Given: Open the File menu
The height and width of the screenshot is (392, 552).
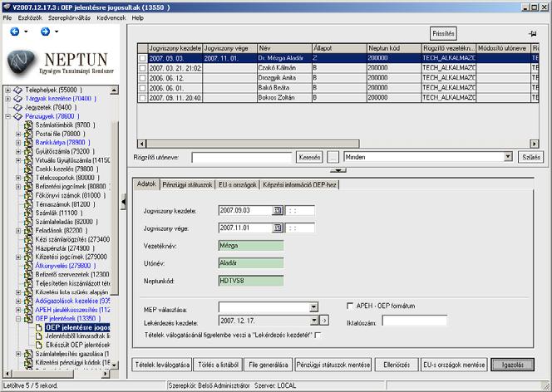Looking at the screenshot, I should pos(7,17).
